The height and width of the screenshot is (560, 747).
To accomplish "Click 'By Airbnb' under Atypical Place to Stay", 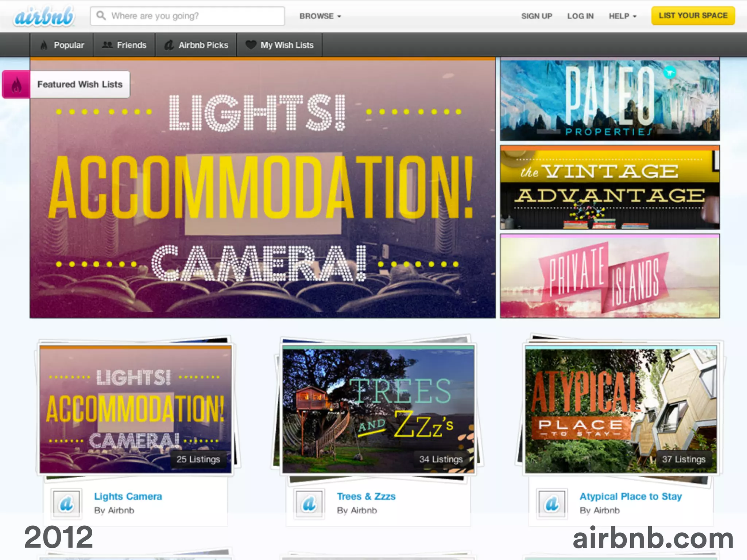I will pos(600,510).
